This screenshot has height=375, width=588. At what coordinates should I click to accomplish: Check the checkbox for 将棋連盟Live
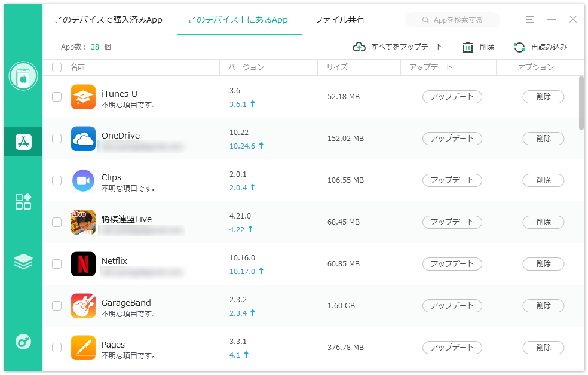coord(57,222)
